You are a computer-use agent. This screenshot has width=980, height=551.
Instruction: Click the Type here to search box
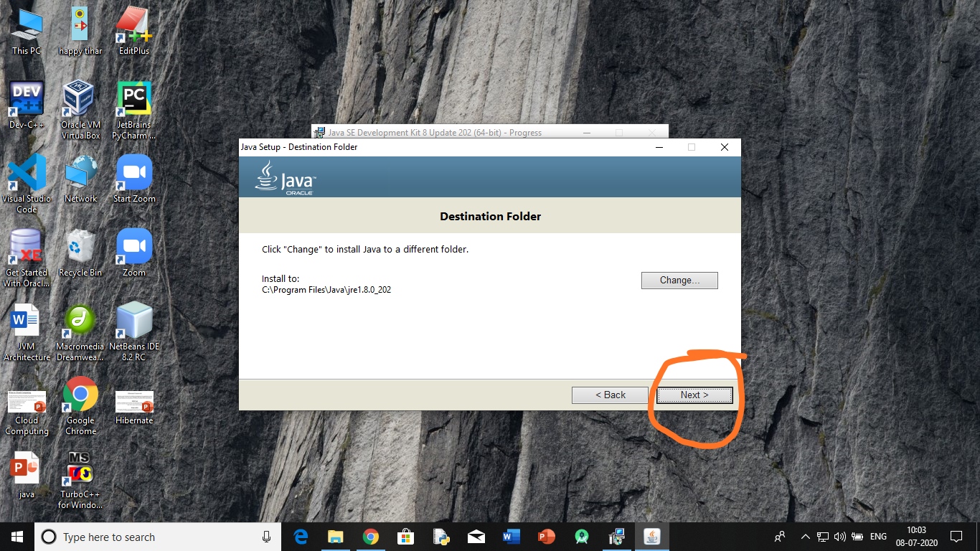coord(158,537)
